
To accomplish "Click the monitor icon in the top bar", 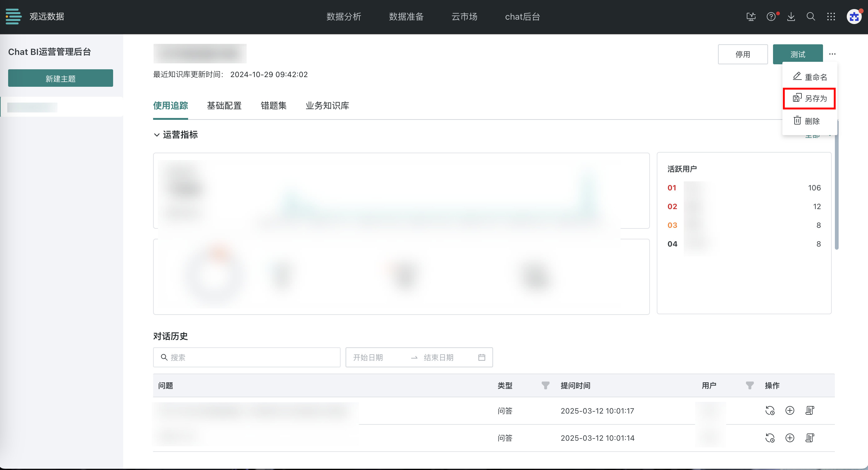I will 751,17.
